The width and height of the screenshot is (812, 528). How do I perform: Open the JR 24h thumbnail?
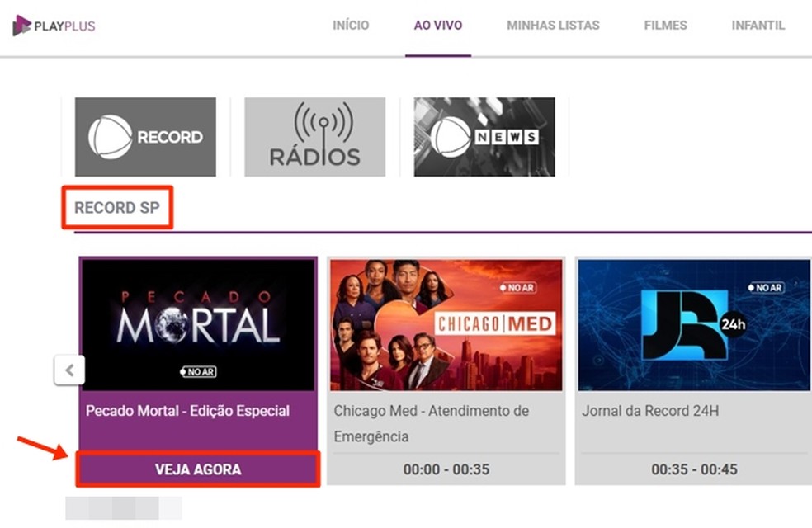[695, 324]
